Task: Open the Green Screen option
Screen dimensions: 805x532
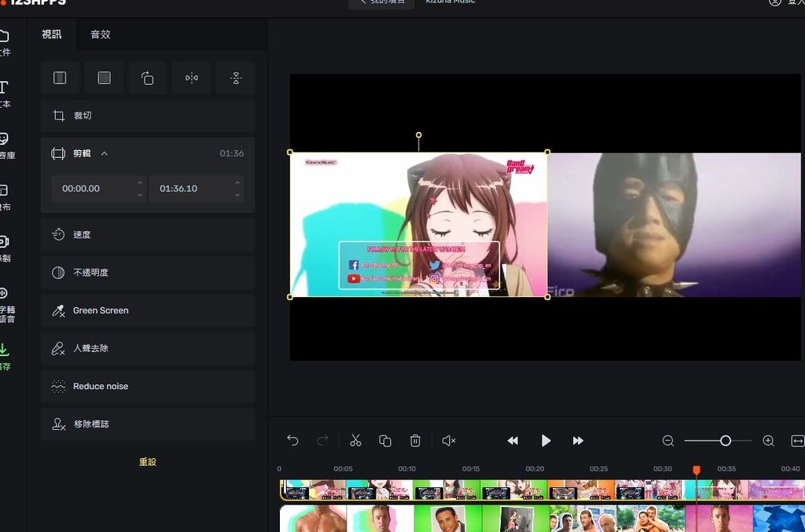Action: 148,310
